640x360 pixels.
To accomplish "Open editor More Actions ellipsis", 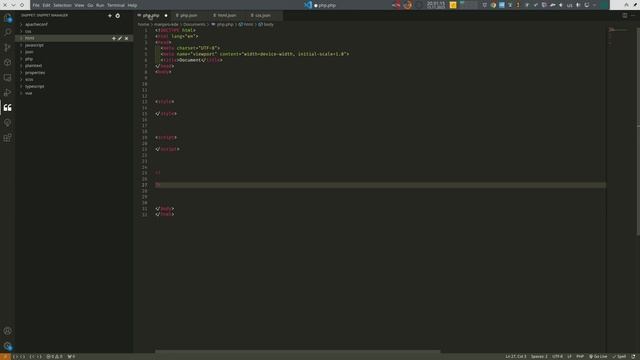I will point(633,16).
